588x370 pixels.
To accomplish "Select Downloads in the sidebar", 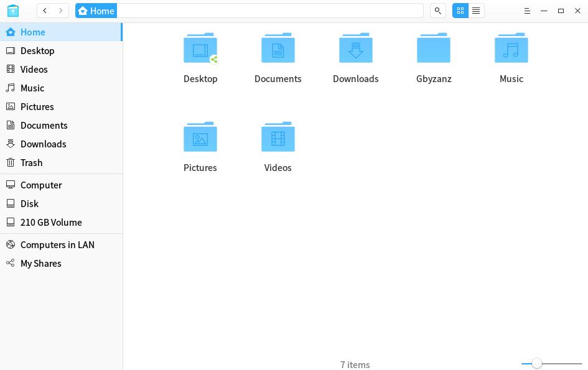I will (x=61, y=144).
